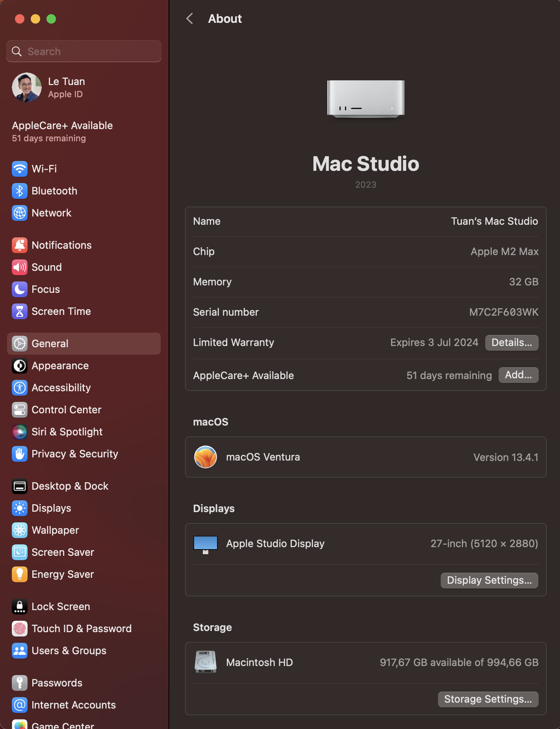Select the Desktop & Dock icon

(x=20, y=486)
